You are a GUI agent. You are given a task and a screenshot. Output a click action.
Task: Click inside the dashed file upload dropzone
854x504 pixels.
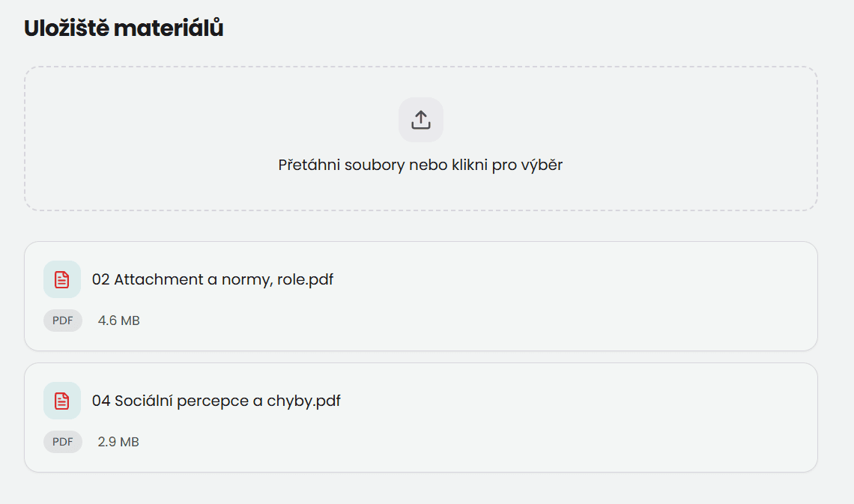tap(225, 139)
